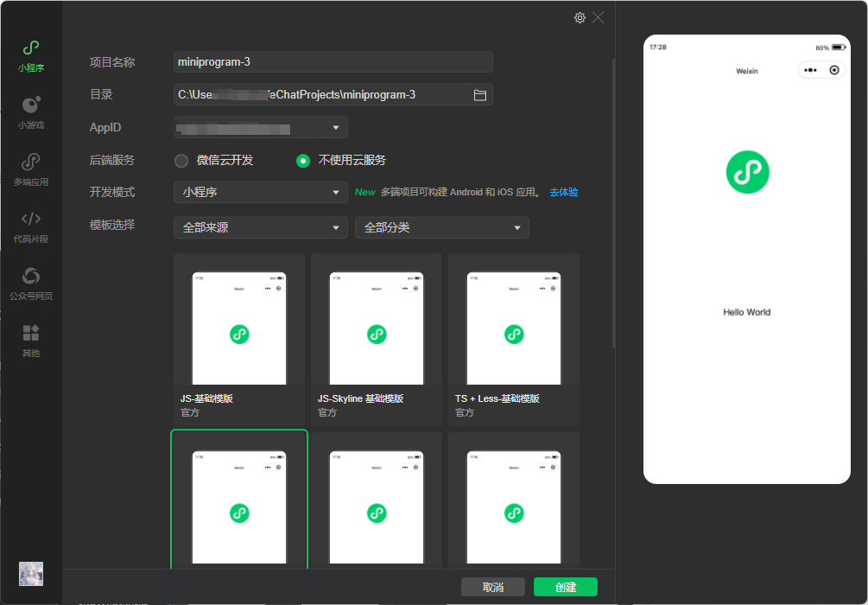Viewport: 868px width, 605px height.
Task: Choose the JS-Skyline 基础模版 template thumbnail
Action: point(377,328)
